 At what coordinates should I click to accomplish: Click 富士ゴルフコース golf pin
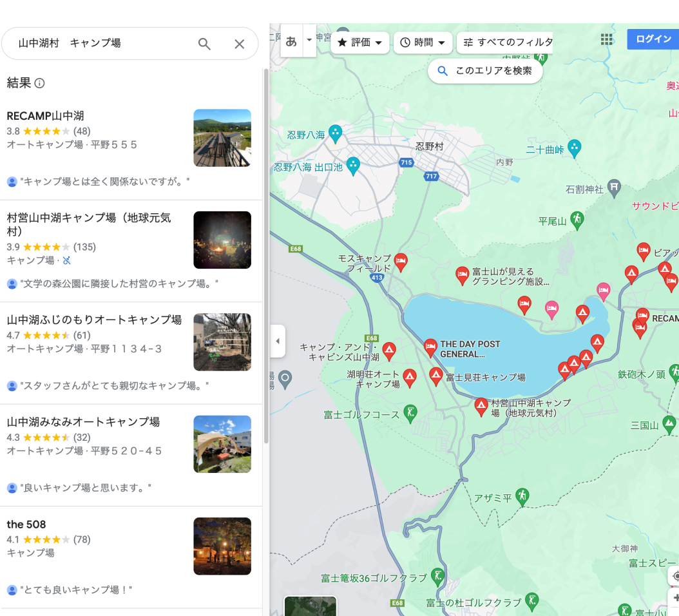coord(410,413)
